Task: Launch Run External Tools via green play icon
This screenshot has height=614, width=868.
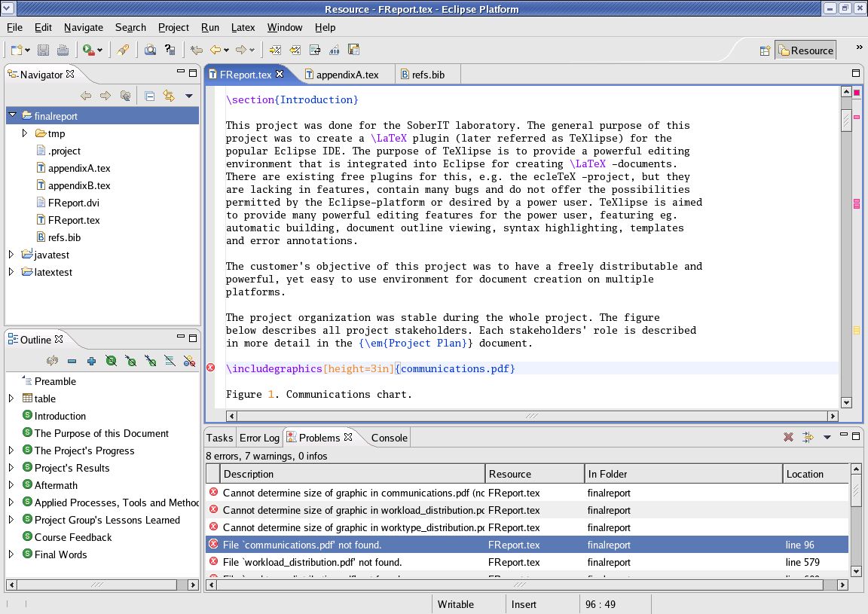Action: [88, 50]
